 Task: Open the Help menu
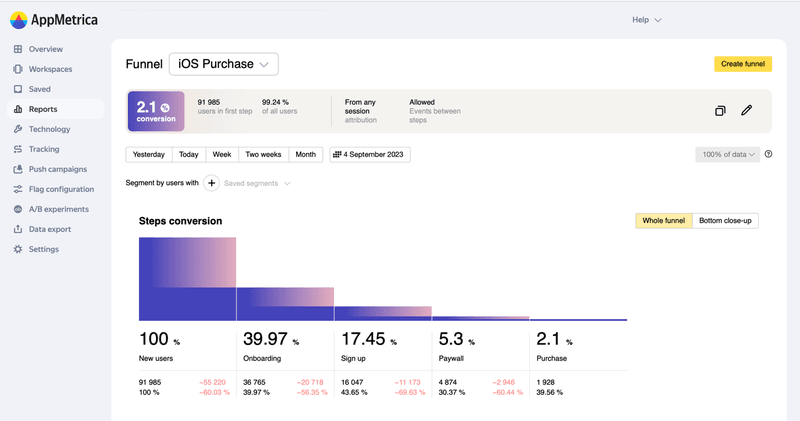pos(646,20)
